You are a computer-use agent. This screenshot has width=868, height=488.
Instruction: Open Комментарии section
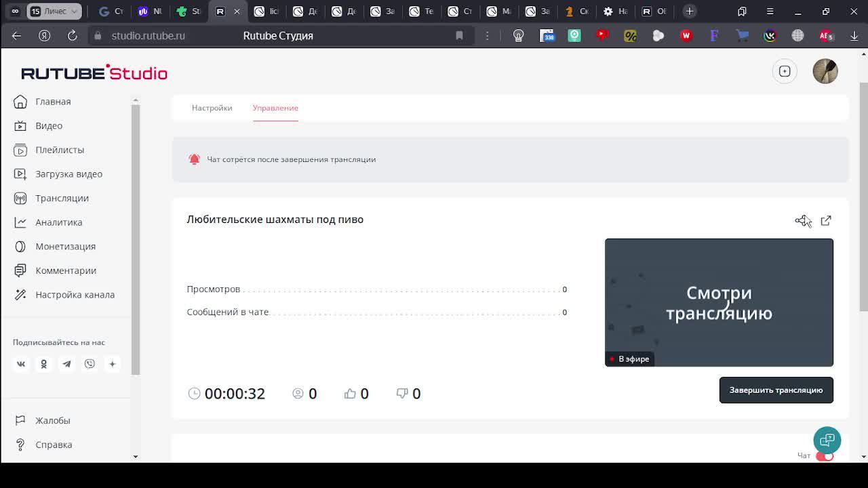click(x=66, y=270)
